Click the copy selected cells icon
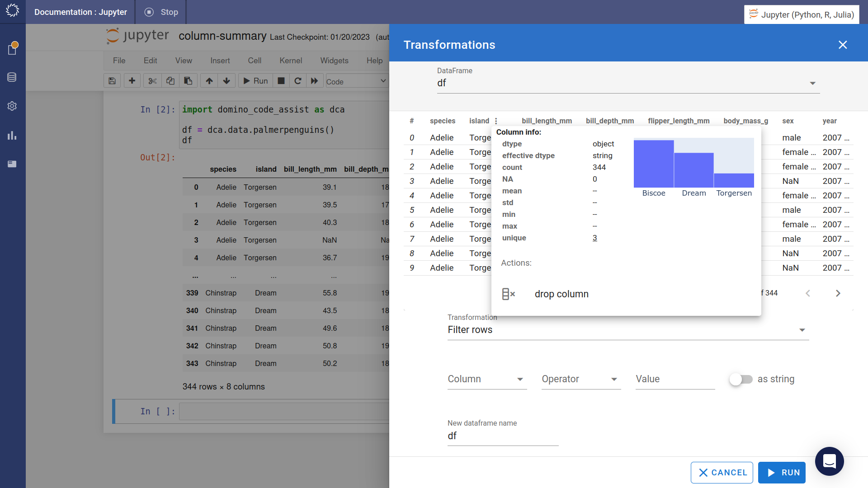The image size is (868, 488). click(171, 80)
